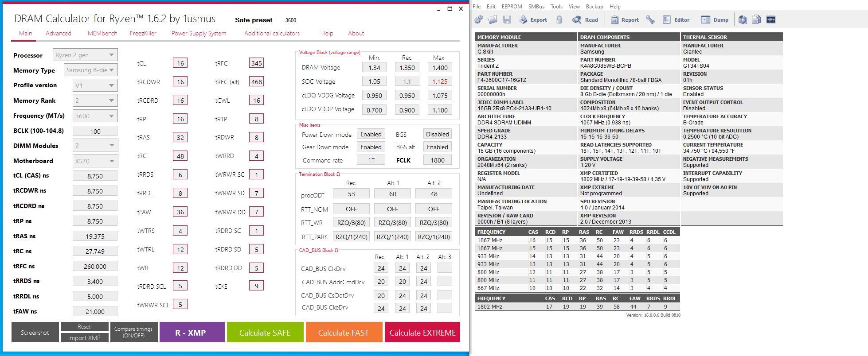Image resolution: width=868 pixels, height=356 pixels.
Task: Click the tCKE value box showing 9
Action: pos(256,286)
